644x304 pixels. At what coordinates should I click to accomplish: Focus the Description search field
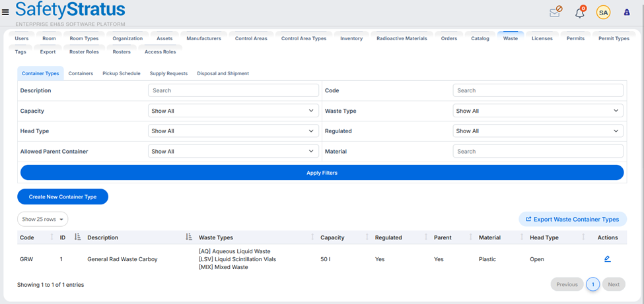[233, 90]
